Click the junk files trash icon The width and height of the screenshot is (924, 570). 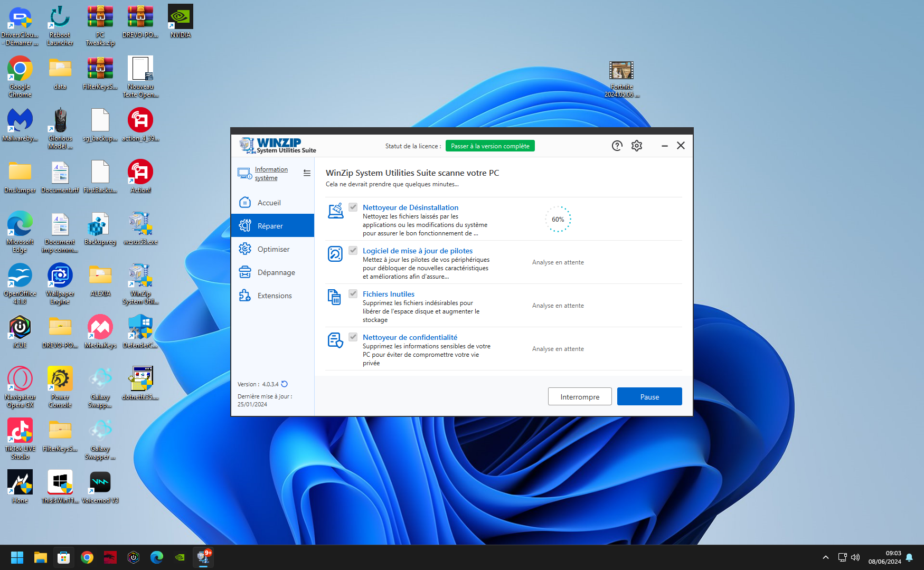[x=334, y=297]
